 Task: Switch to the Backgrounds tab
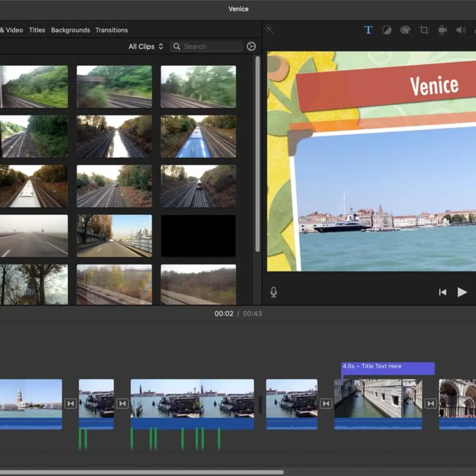point(71,30)
